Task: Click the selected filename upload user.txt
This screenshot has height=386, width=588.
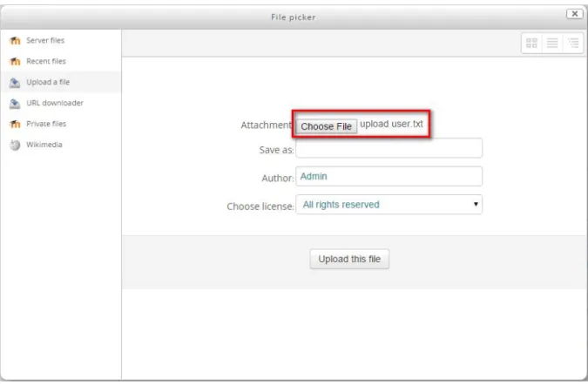Action: 391,124
